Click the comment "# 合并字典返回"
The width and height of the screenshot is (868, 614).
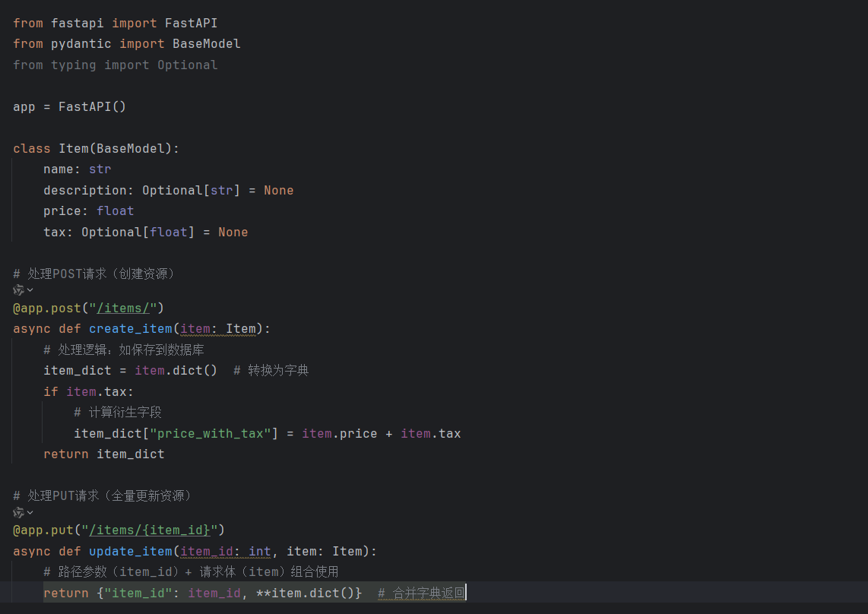coord(421,593)
